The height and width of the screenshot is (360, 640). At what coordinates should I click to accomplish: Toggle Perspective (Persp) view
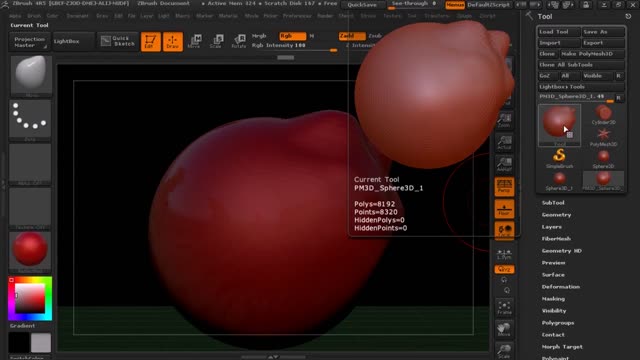click(x=504, y=187)
